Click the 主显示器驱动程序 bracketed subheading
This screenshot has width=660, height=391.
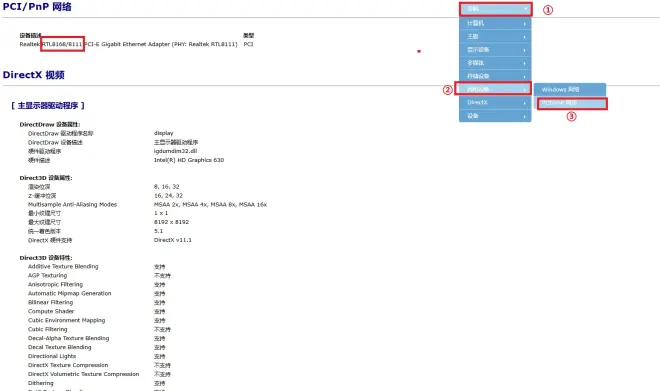point(48,106)
